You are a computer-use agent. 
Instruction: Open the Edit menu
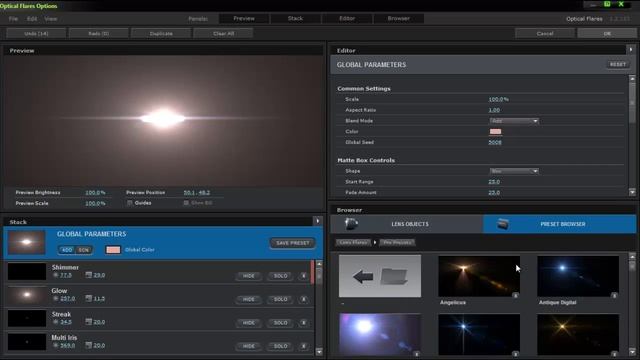click(32, 19)
